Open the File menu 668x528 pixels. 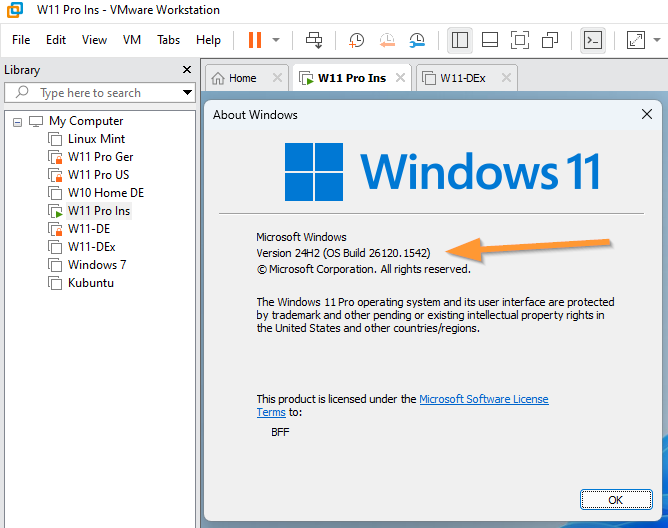[21, 40]
